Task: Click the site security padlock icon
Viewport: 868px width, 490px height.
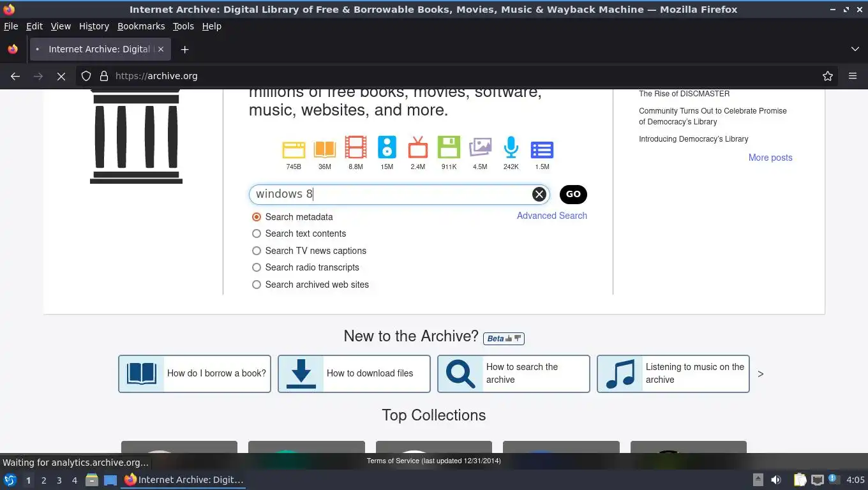Action: coord(104,76)
